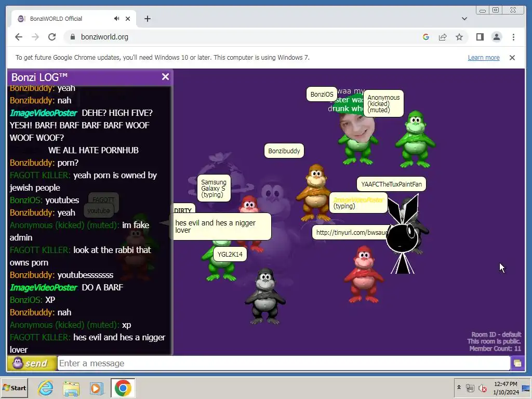Viewport: 532px width, 399px height.
Task: Click the tinyurl.com link speech bubble
Action: click(x=351, y=232)
